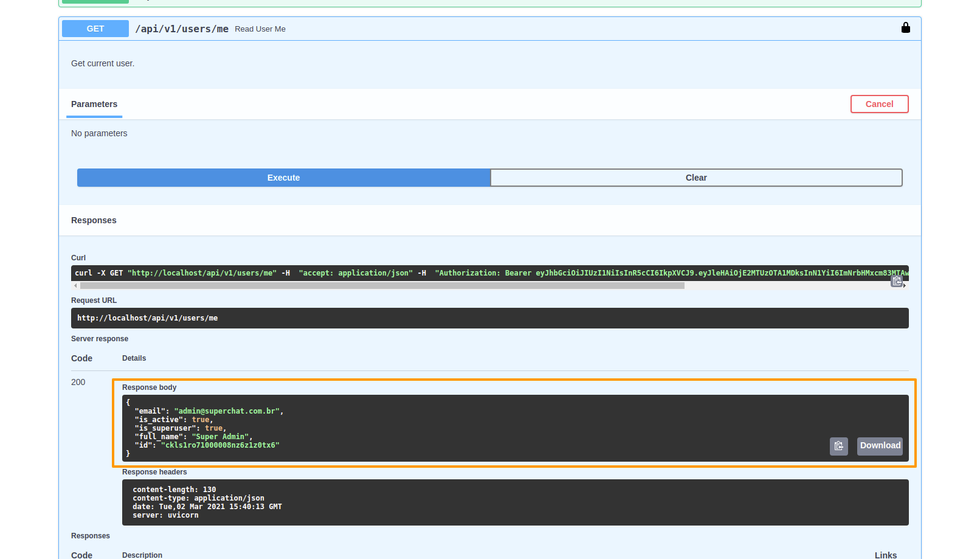Click the Server response label

[100, 339]
